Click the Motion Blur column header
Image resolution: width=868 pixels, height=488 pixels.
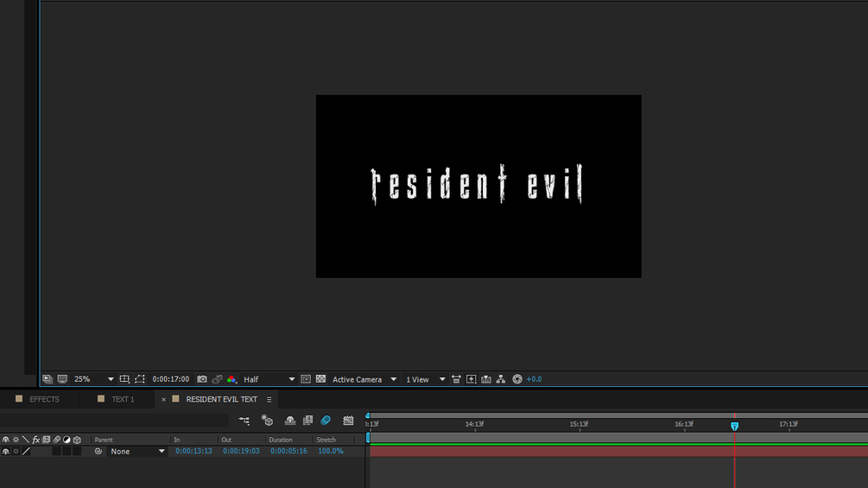point(56,440)
